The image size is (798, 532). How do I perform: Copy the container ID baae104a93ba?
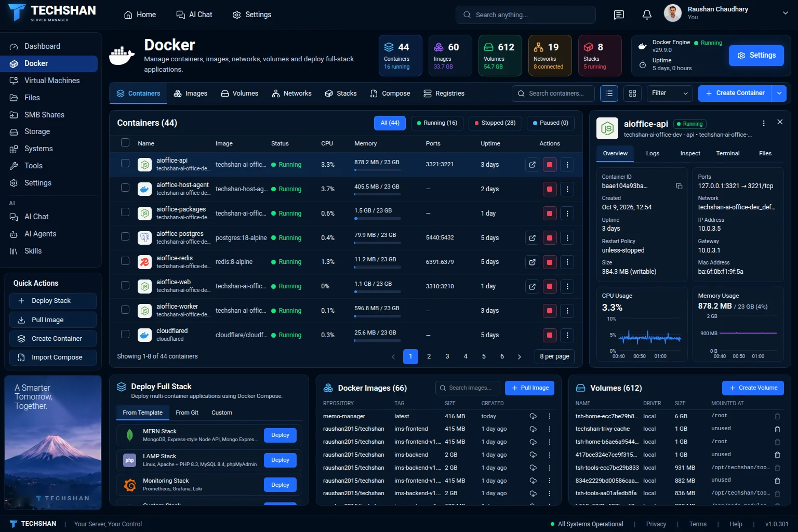click(679, 186)
